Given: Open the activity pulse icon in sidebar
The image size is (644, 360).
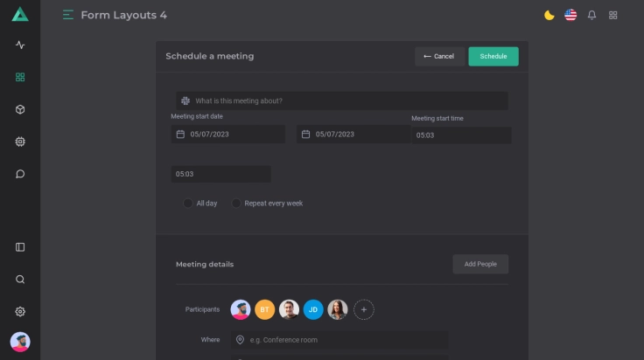Looking at the screenshot, I should click(x=20, y=45).
